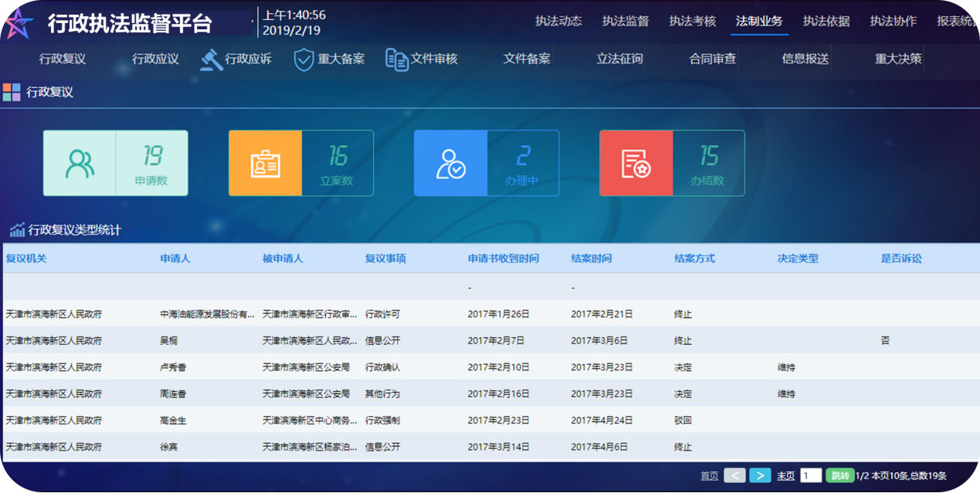
Task: Select the orange ID-card icon on 立案数 card
Action: tap(263, 163)
